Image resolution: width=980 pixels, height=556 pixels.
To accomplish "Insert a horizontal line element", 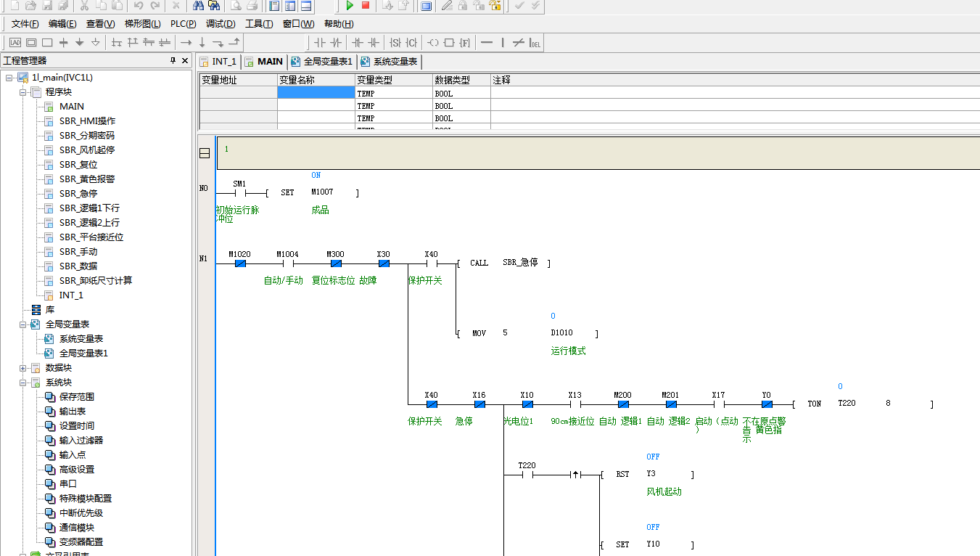I will pos(487,42).
